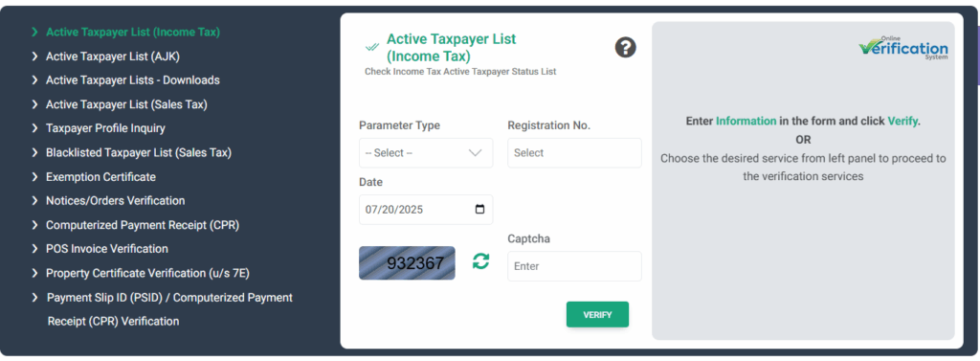The width and height of the screenshot is (980, 361).
Task: Select POS Invoice Verification
Action: coord(107,249)
